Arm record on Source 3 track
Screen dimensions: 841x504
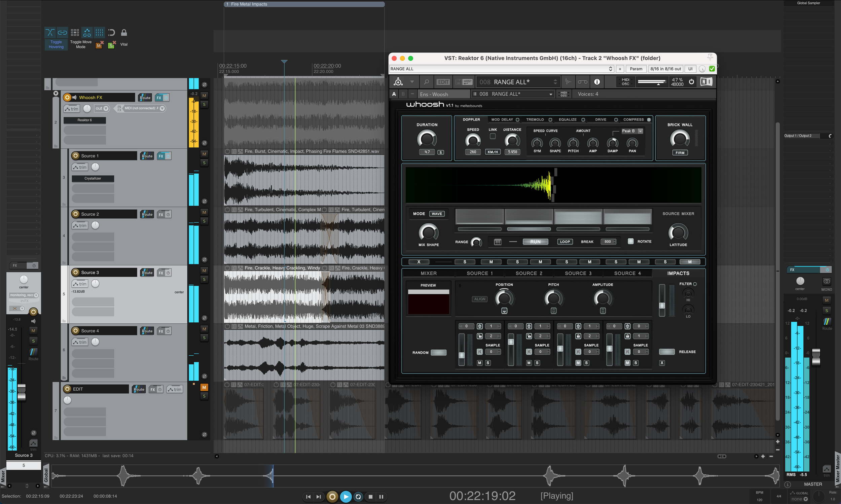pos(75,273)
